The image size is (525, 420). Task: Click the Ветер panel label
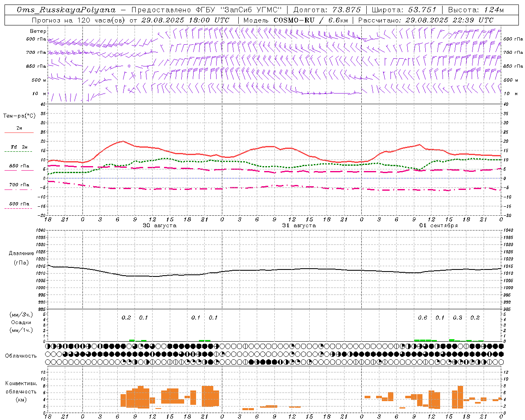[38, 31]
